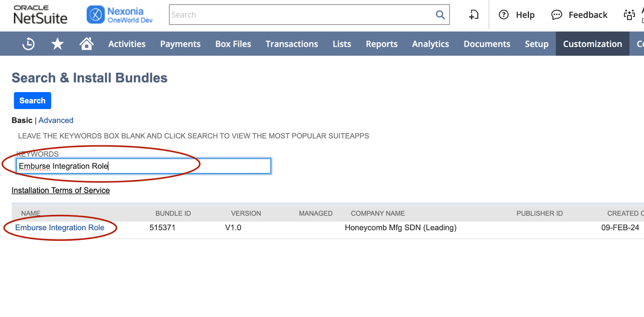The height and width of the screenshot is (317, 644).
Task: Open the Lists menu
Action: (342, 44)
